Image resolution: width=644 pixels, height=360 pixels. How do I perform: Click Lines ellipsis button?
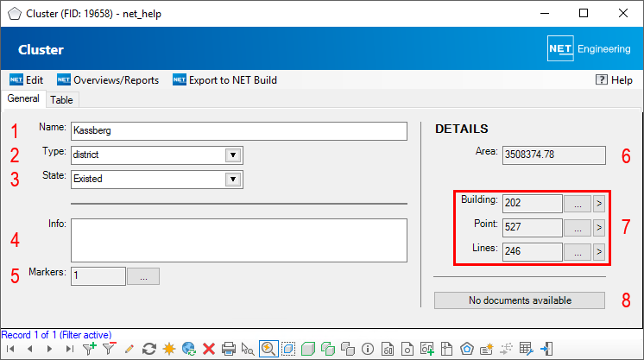pyautogui.click(x=578, y=251)
